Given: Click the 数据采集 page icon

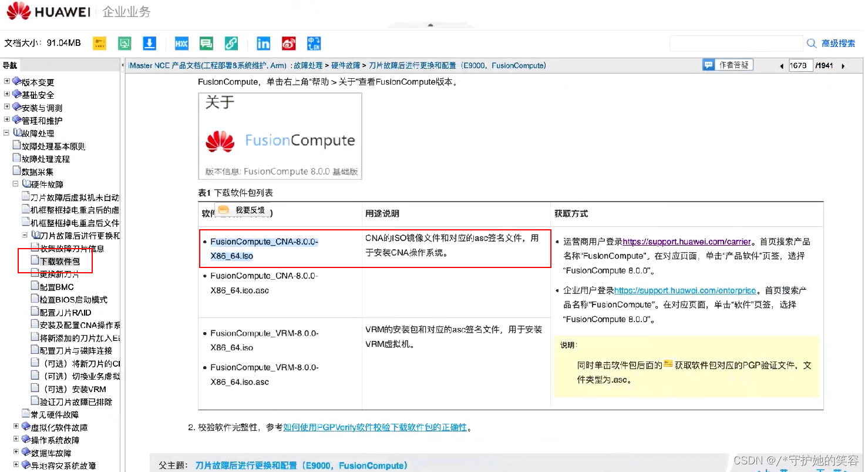Looking at the screenshot, I should 17,171.
